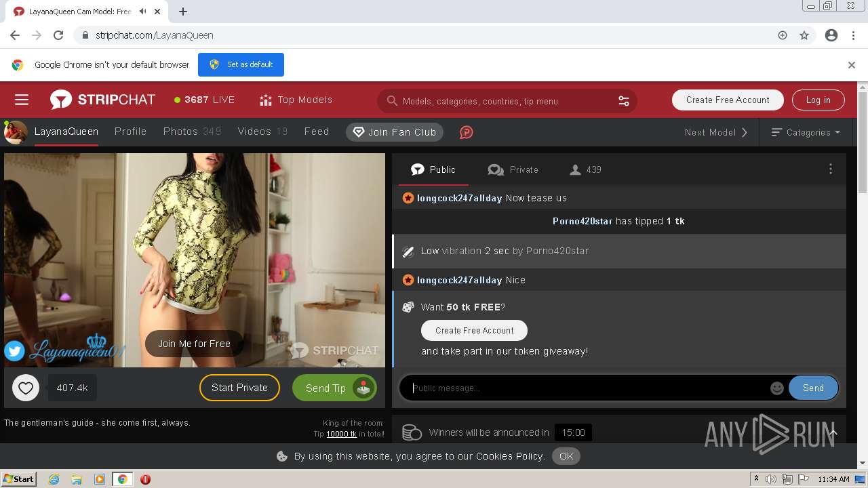
Task: Click the Create Free Account header button
Action: 728,100
